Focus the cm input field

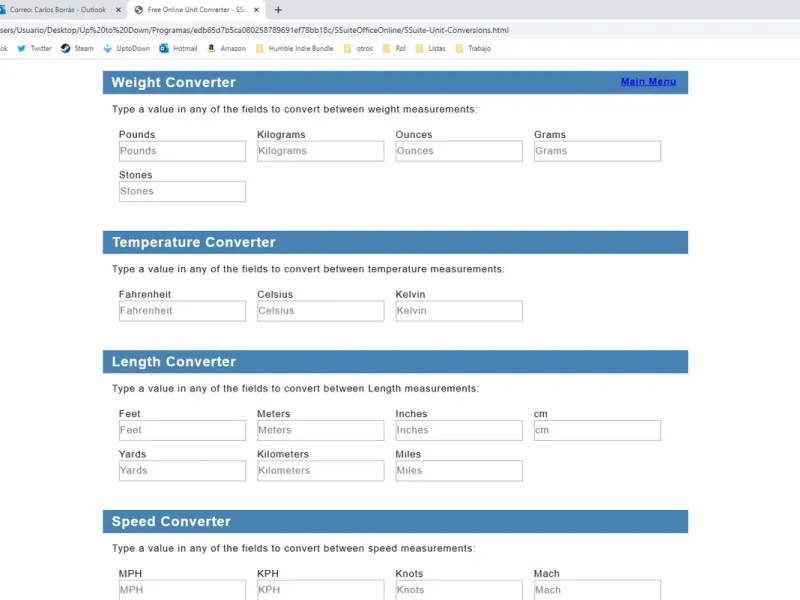597,430
